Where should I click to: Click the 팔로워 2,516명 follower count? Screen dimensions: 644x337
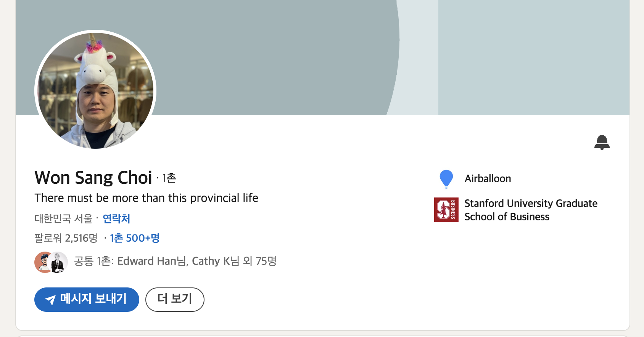(66, 238)
